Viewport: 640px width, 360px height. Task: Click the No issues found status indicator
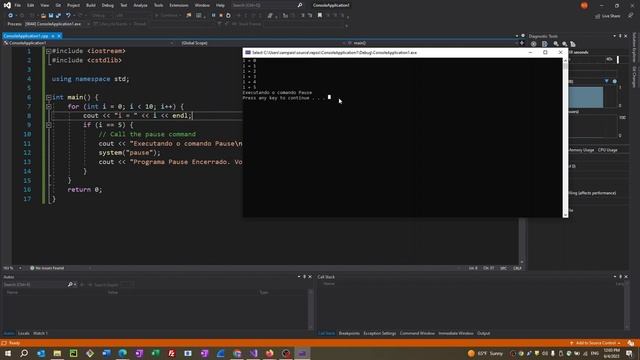click(x=47, y=268)
